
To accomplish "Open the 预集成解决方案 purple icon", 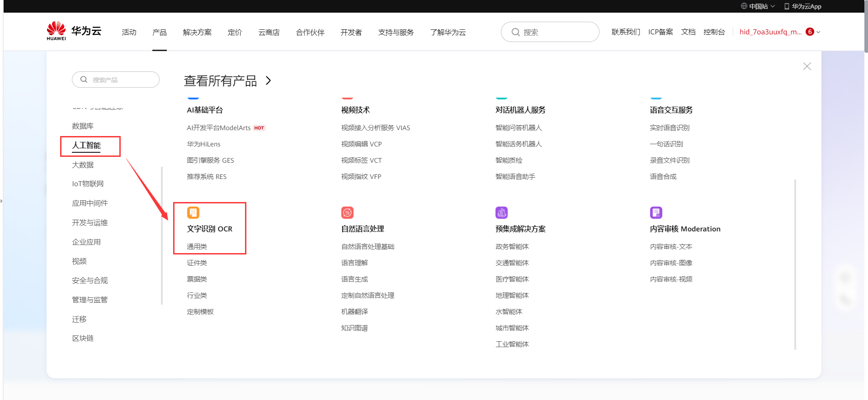I will (502, 212).
